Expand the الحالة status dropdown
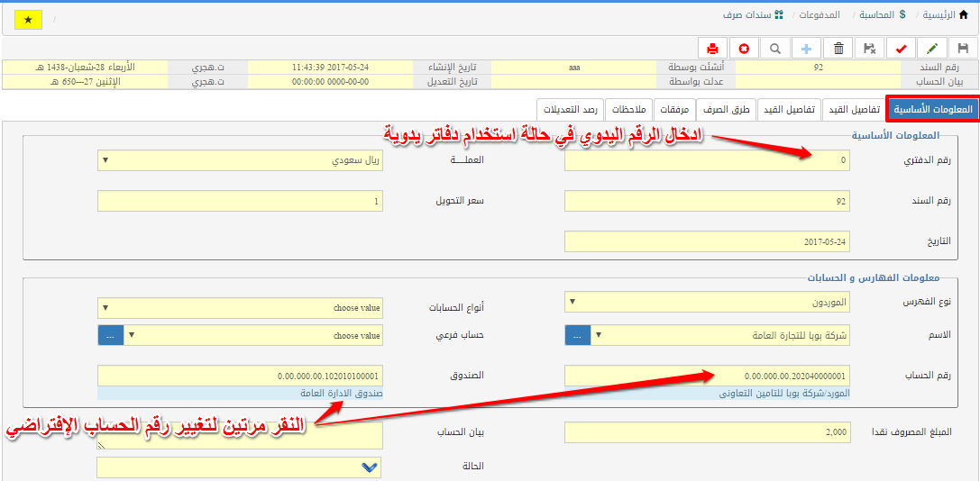980x481 pixels. pyautogui.click(x=240, y=467)
